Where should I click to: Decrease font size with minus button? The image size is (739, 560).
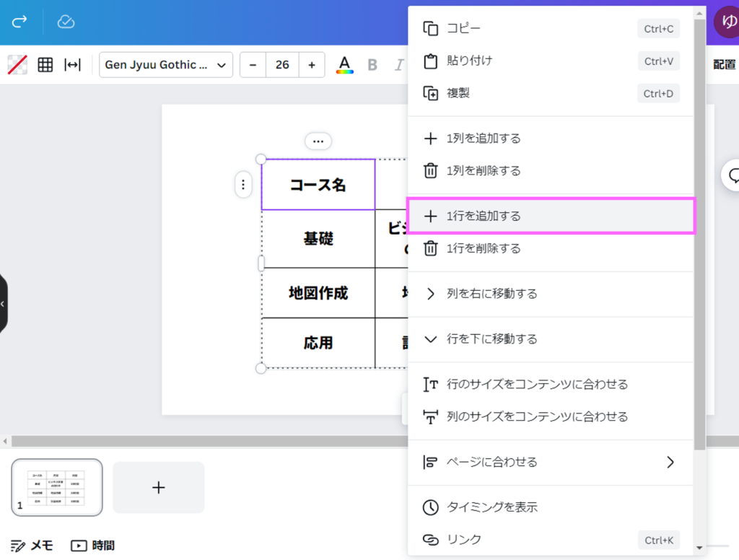253,65
